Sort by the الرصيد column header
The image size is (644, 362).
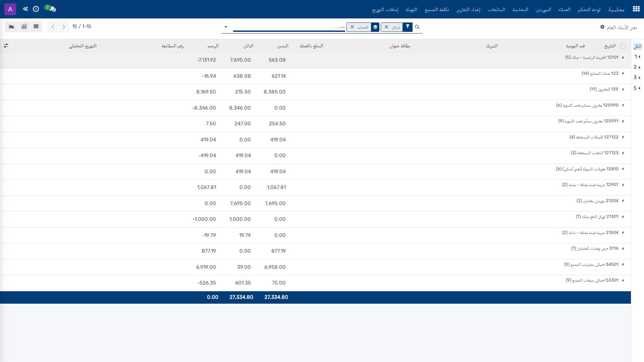[213, 46]
